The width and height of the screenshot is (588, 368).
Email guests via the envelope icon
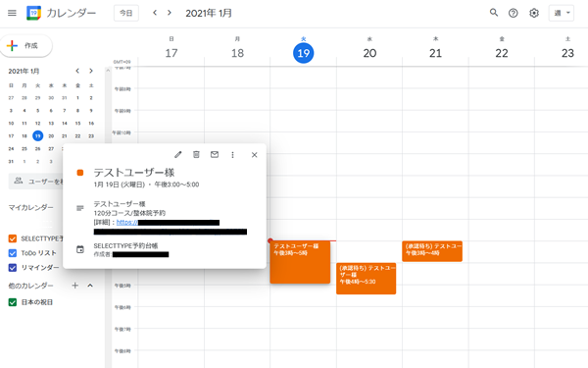coord(215,154)
